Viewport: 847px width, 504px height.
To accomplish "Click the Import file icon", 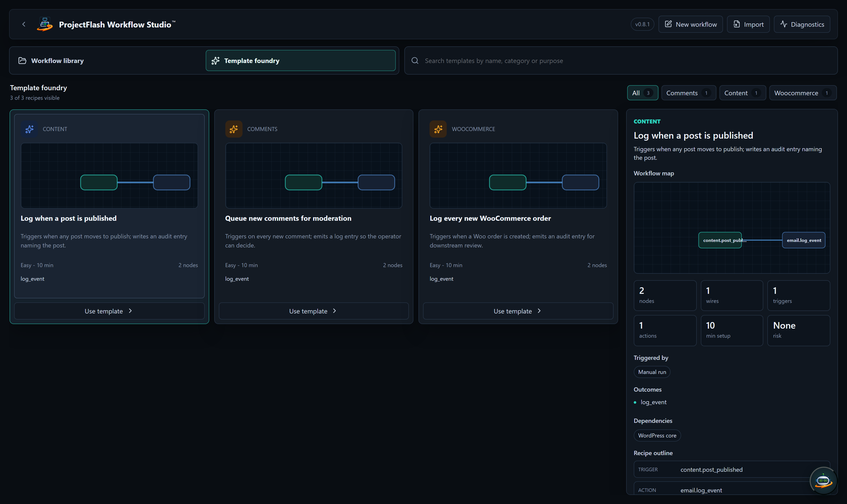I will 736,24.
